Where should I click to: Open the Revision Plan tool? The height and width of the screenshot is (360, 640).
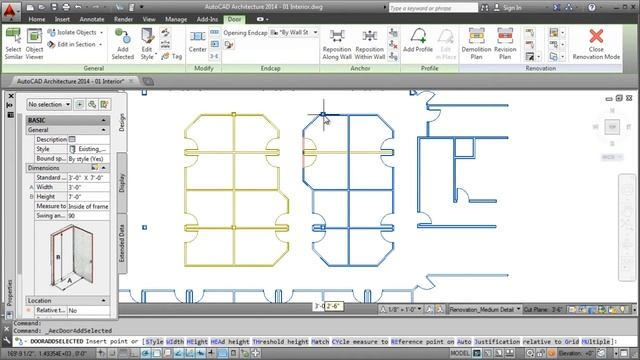[505, 44]
